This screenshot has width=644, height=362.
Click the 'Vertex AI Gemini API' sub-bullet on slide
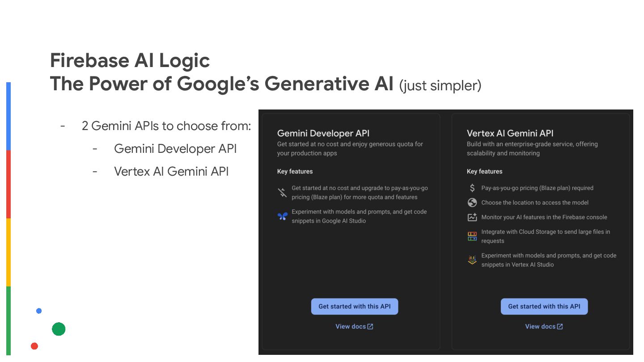point(171,172)
